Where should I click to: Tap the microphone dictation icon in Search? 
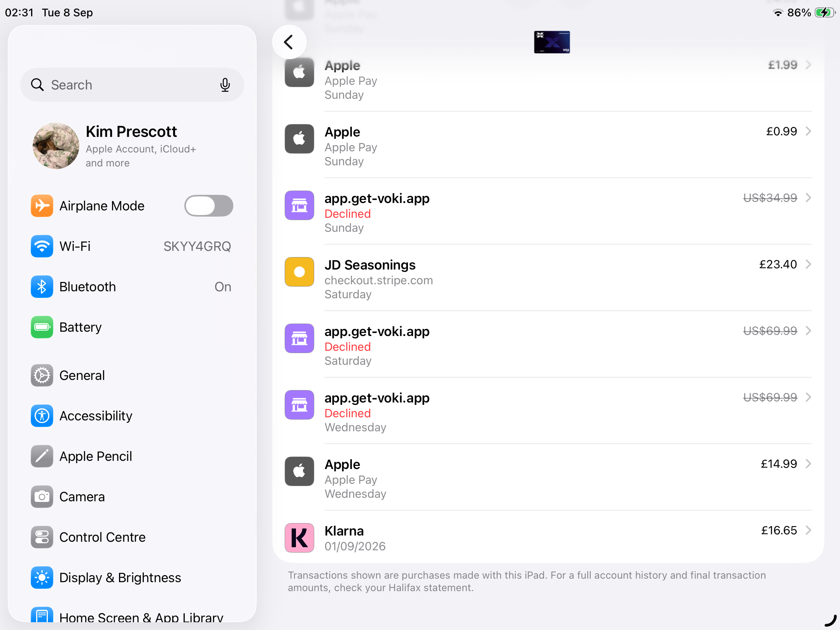click(225, 85)
